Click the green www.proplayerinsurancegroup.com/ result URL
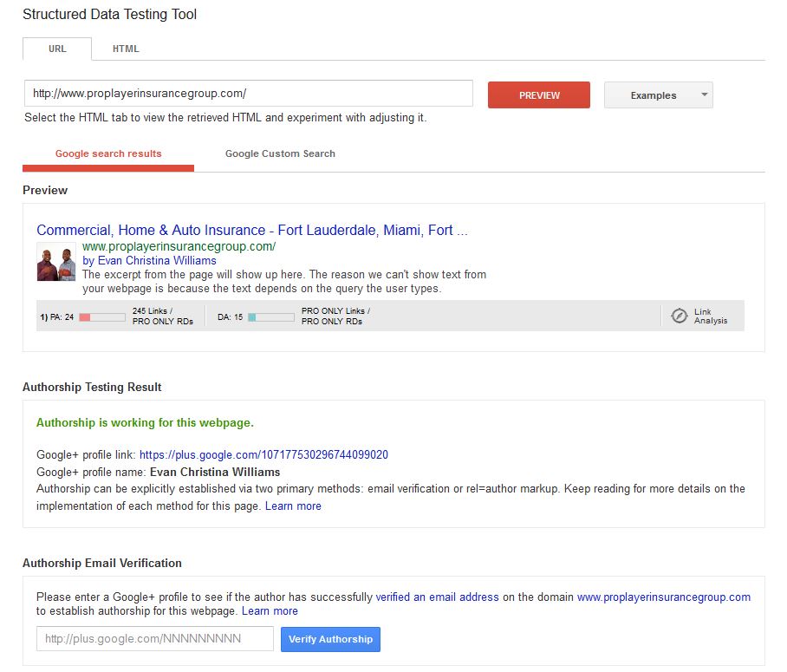 179,246
